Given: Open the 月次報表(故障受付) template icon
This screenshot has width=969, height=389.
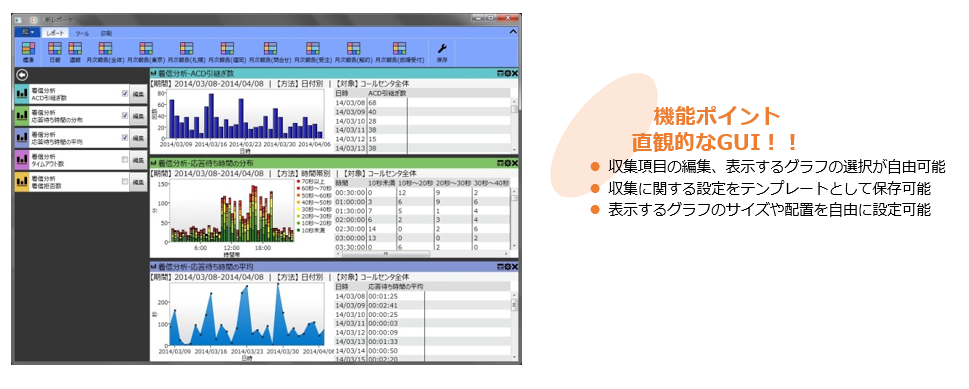Looking at the screenshot, I should 399,49.
